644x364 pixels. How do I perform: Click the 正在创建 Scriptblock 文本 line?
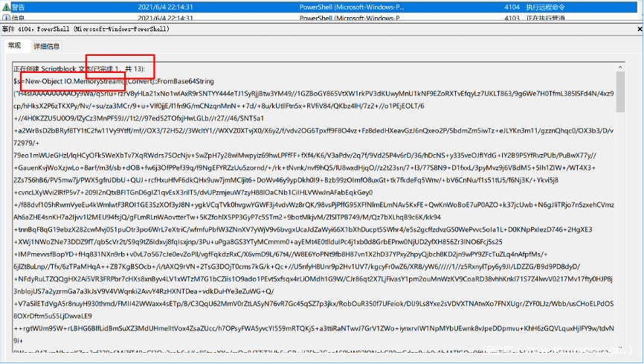pos(82,68)
